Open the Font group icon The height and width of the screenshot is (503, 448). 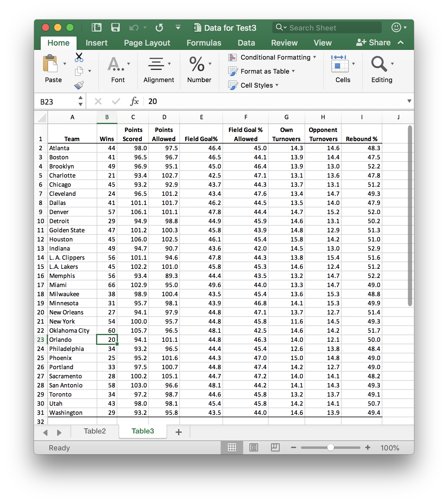point(116,64)
